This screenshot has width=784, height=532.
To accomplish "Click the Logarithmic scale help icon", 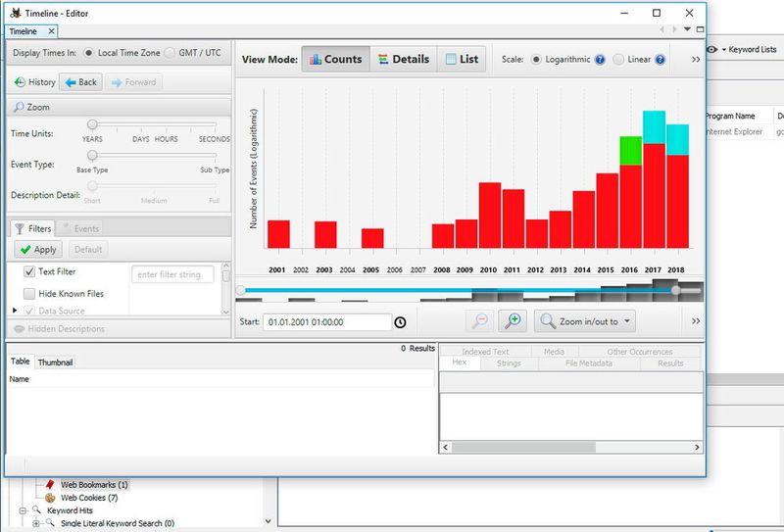I will [x=600, y=60].
